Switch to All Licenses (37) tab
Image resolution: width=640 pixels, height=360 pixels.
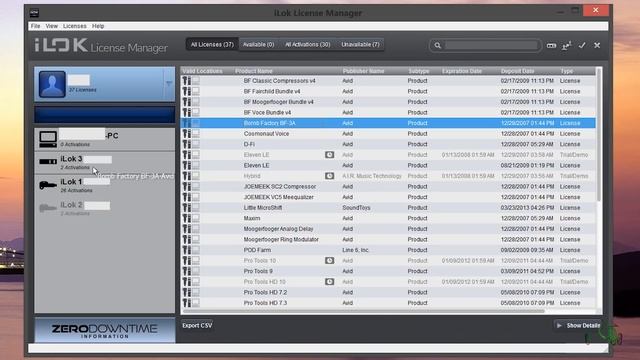[x=212, y=44]
